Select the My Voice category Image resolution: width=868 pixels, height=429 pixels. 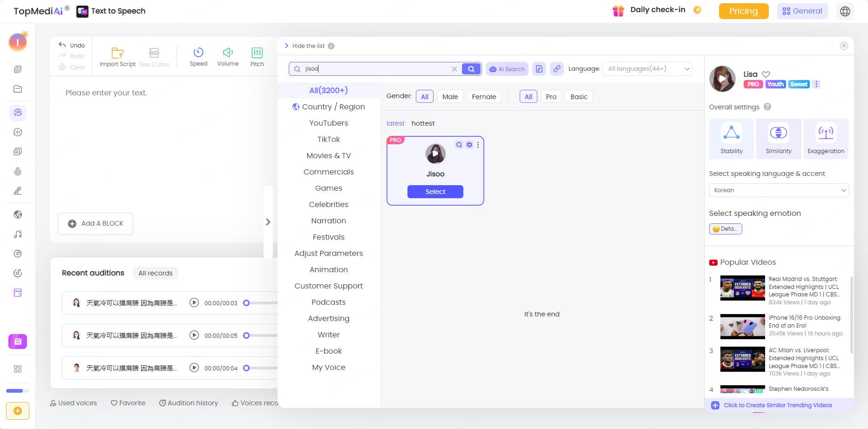point(328,367)
